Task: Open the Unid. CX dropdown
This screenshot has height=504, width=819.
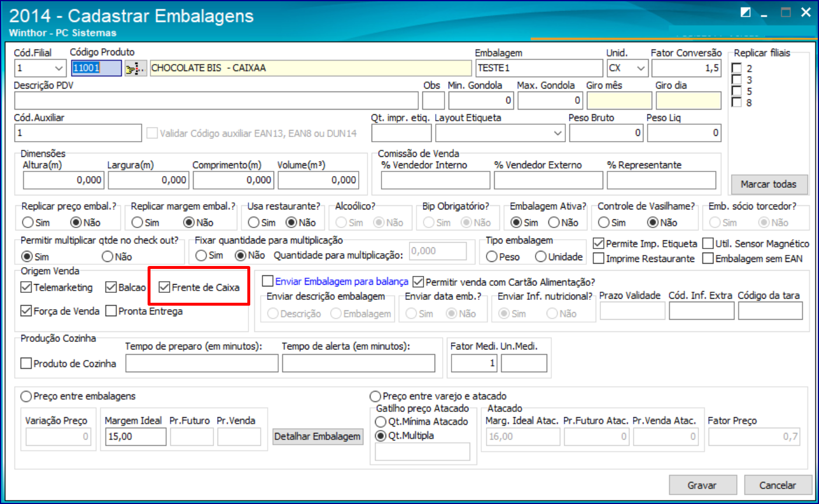Action: 640,68
